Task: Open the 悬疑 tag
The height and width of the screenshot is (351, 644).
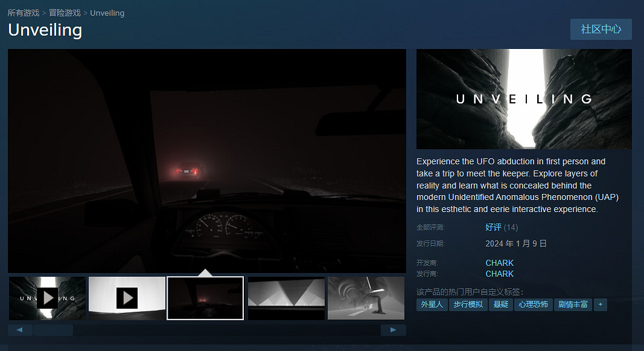Action: [x=500, y=304]
